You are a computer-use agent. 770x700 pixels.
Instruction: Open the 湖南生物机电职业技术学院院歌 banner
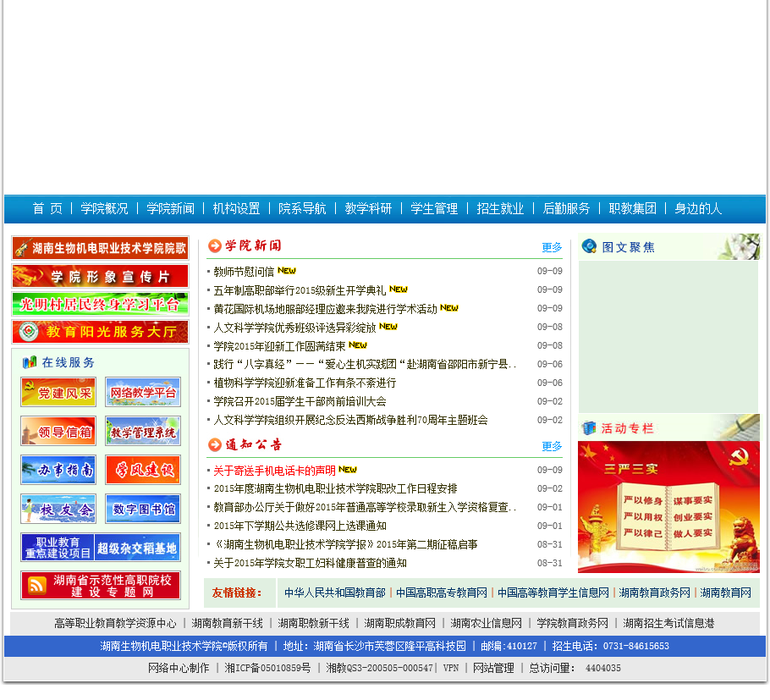(x=100, y=248)
